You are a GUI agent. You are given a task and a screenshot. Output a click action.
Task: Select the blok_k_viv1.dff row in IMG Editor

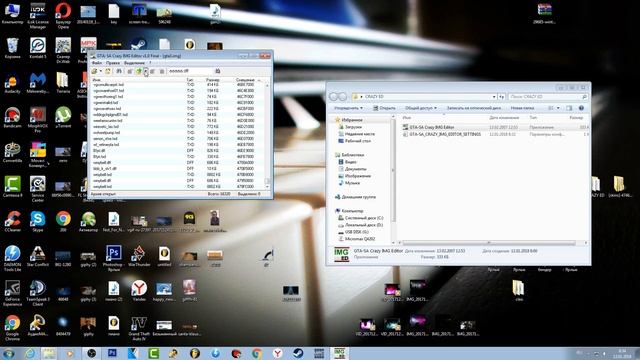point(178,168)
